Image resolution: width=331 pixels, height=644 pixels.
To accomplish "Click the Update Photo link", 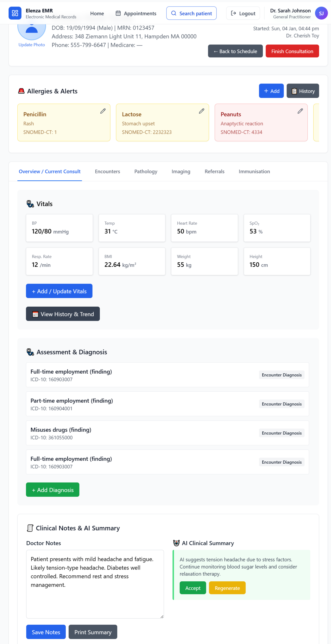I will (32, 45).
